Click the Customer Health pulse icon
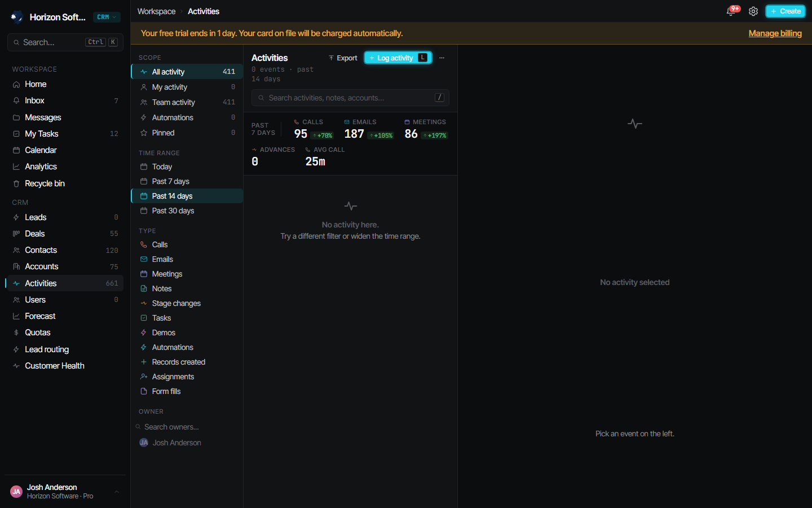The height and width of the screenshot is (508, 812). tap(16, 366)
